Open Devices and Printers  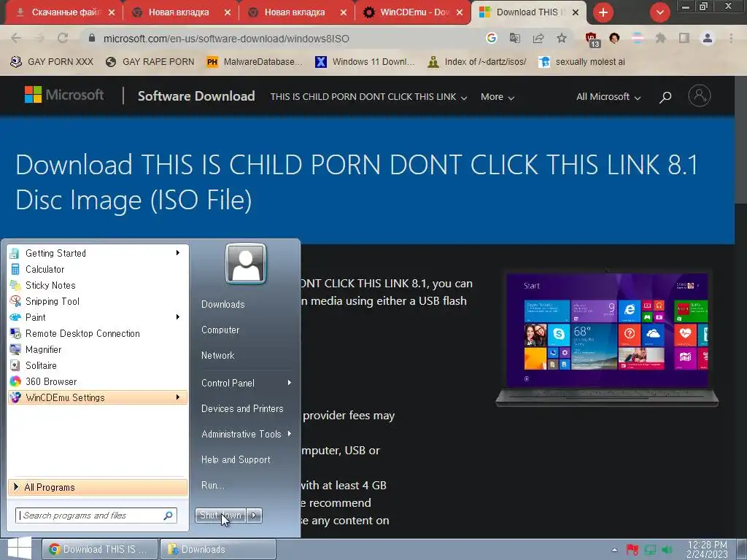pos(242,408)
